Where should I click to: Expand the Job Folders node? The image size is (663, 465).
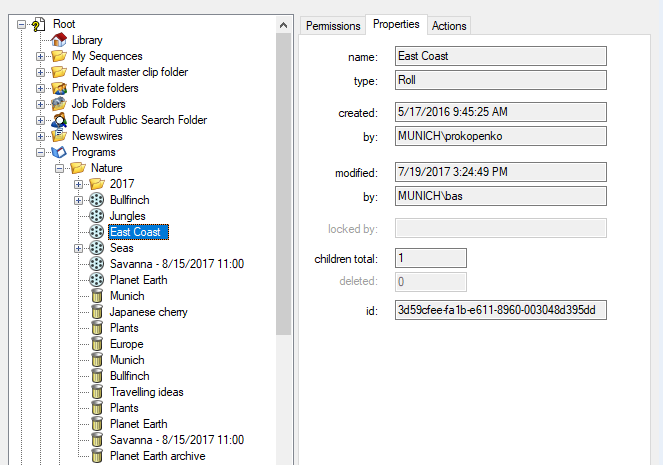click(40, 104)
